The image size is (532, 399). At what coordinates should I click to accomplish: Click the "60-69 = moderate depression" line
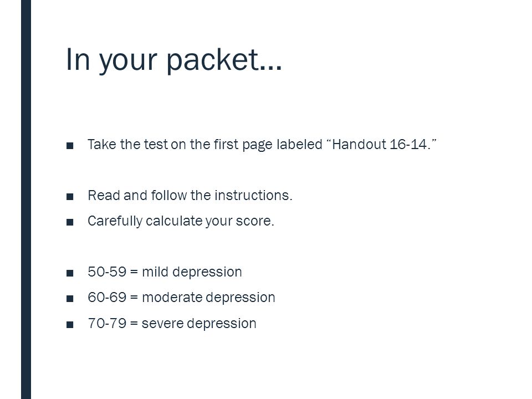click(x=181, y=298)
